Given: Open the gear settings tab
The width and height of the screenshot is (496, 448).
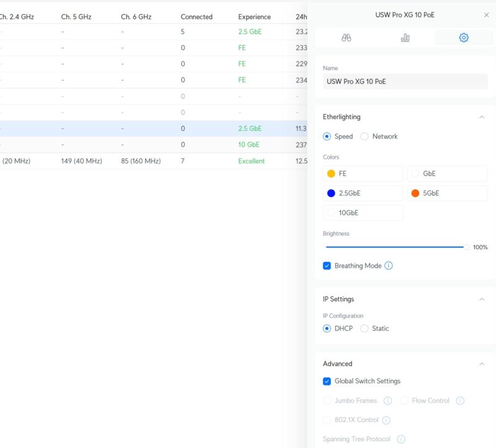Looking at the screenshot, I should [x=463, y=38].
